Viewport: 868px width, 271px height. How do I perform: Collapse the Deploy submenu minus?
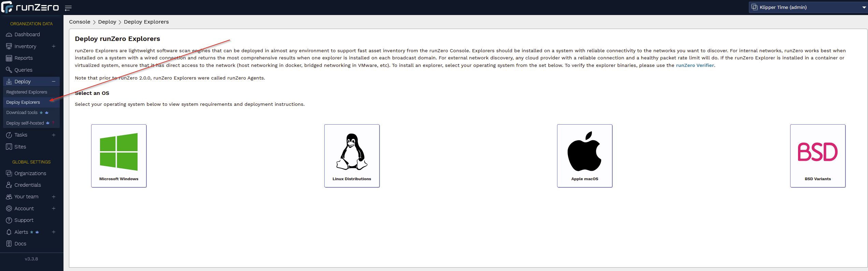tap(54, 82)
